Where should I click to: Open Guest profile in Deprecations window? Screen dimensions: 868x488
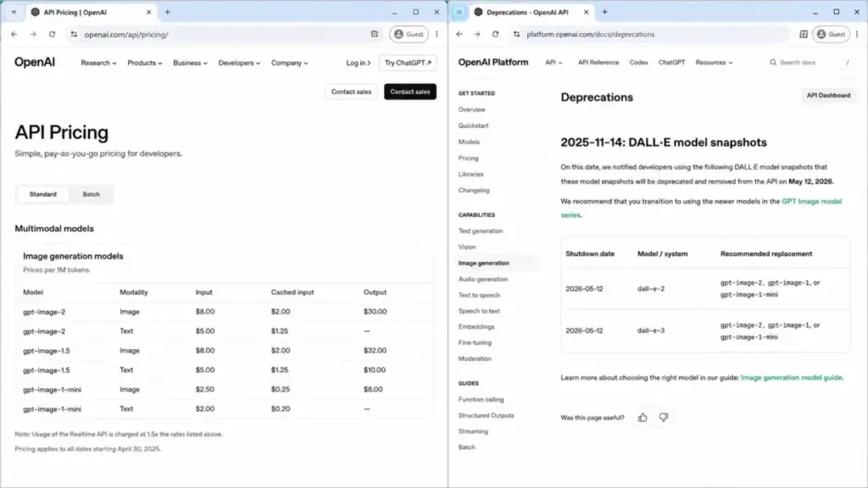click(x=832, y=34)
